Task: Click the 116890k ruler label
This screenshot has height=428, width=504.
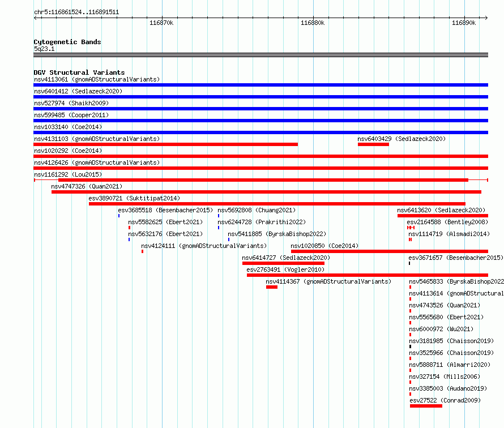Action: point(463,23)
